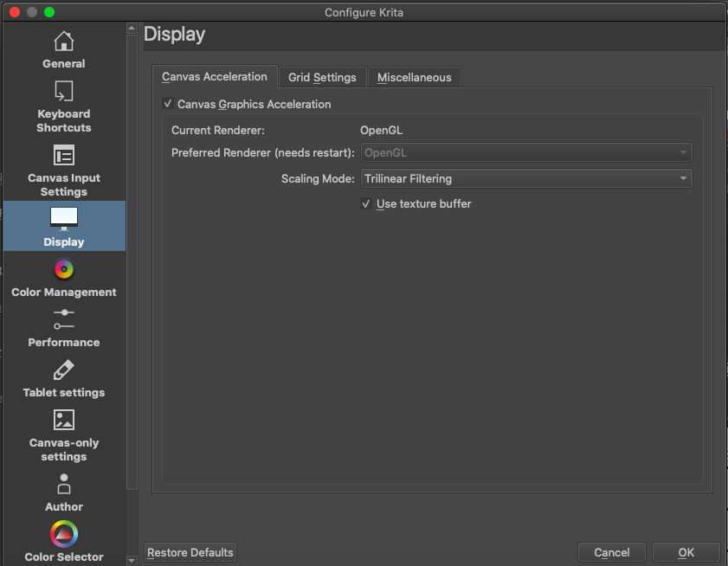Open Tablet settings page

coord(64,379)
